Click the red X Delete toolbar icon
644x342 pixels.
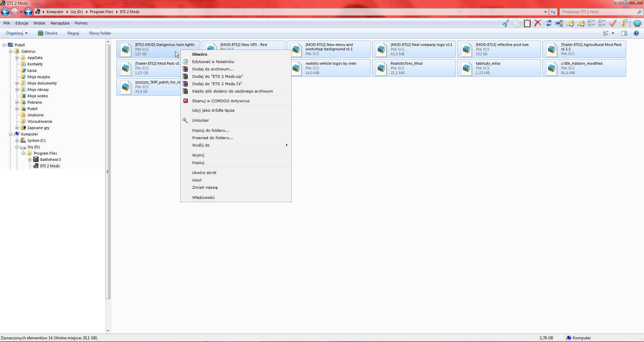(538, 23)
